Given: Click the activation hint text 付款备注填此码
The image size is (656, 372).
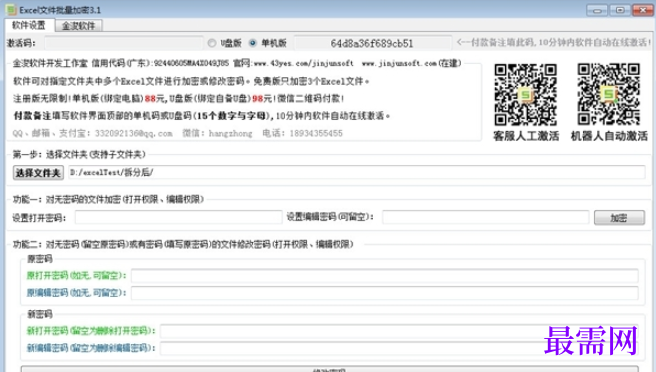Looking at the screenshot, I should pos(503,42).
